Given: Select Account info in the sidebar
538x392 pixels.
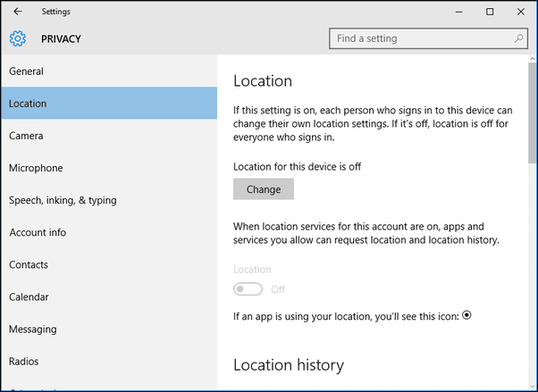Looking at the screenshot, I should [109, 232].
